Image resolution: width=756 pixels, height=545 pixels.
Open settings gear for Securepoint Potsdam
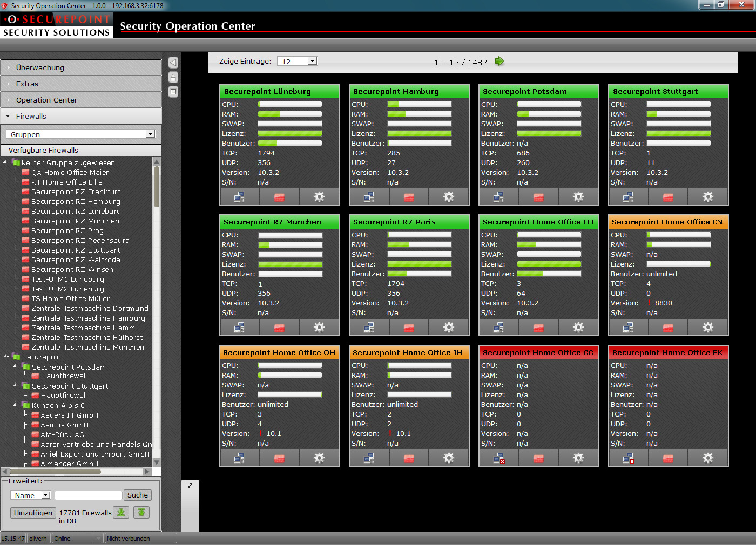(x=578, y=197)
